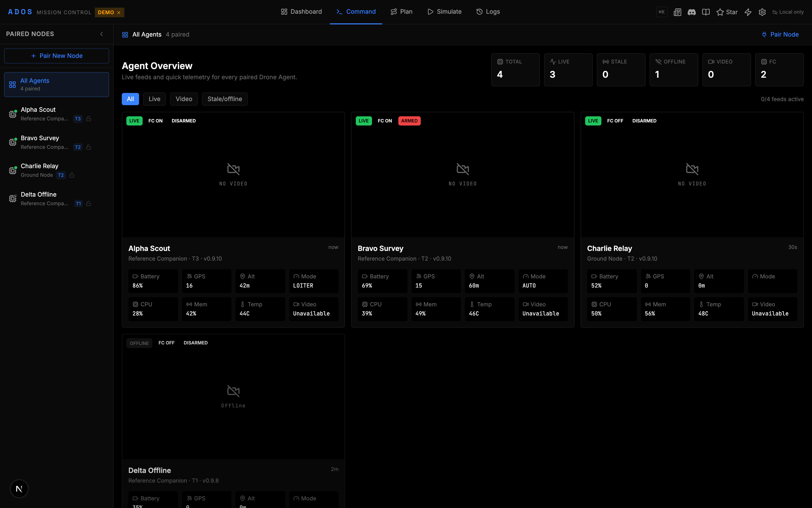The width and height of the screenshot is (812, 508).
Task: Open Bravo Survey card title
Action: (x=381, y=249)
